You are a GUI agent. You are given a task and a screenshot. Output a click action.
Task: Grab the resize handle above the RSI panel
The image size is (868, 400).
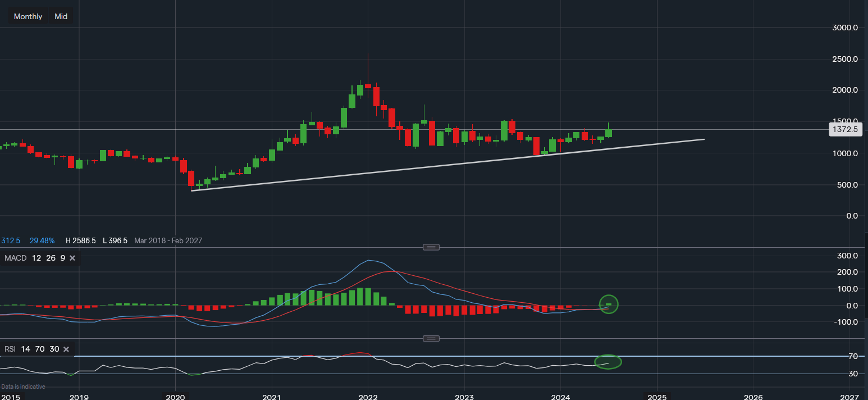click(431, 338)
